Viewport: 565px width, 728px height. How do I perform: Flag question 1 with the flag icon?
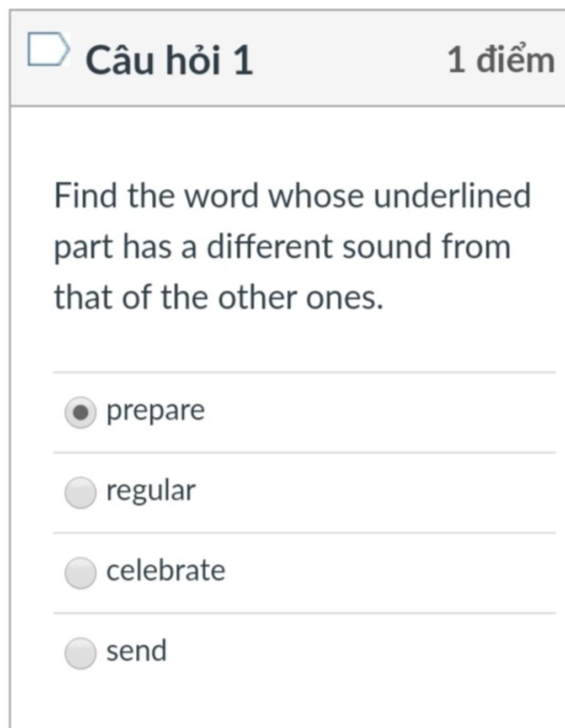[49, 50]
